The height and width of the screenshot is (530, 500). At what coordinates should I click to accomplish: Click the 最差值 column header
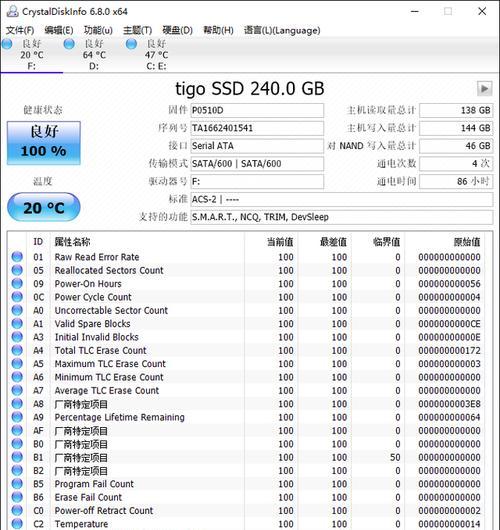pos(333,242)
